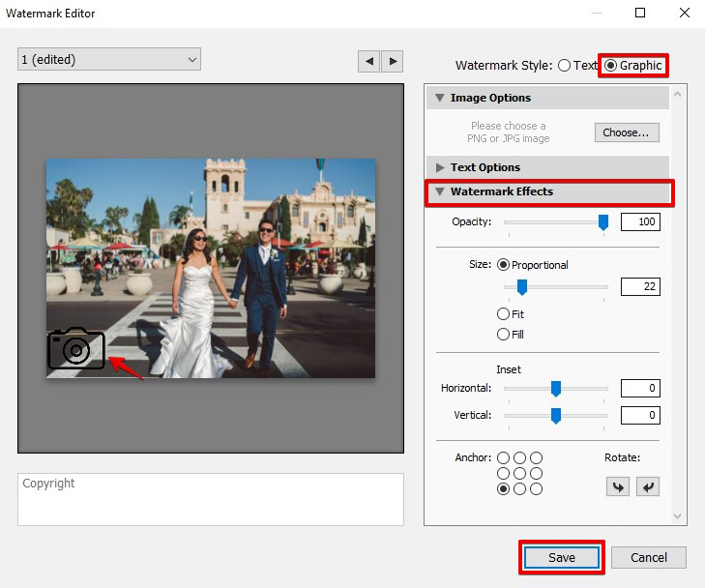Select the Text watermark style

tap(565, 66)
